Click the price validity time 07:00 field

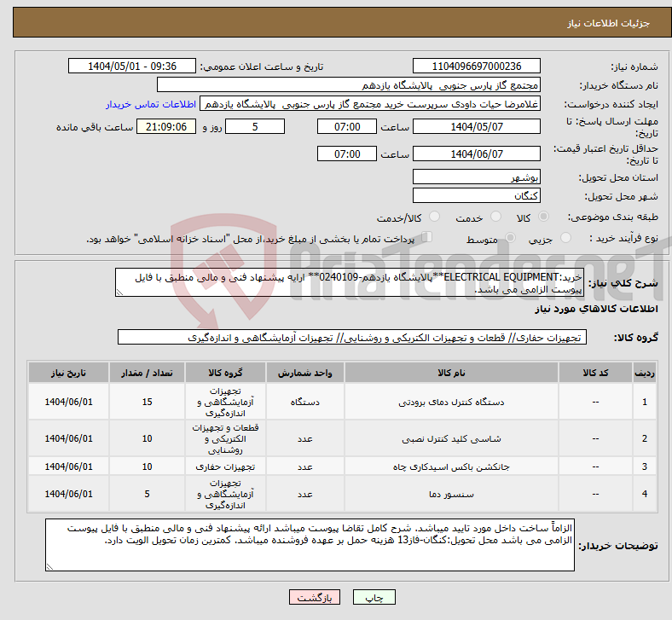point(347,154)
